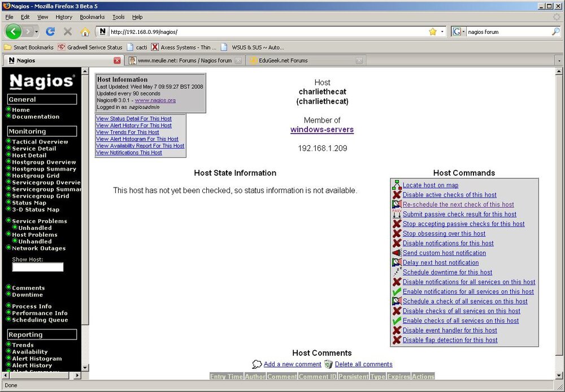Viewport: 565px width, 392px height.
Task: Click the Axess Systems bookmark icon
Action: point(155,47)
